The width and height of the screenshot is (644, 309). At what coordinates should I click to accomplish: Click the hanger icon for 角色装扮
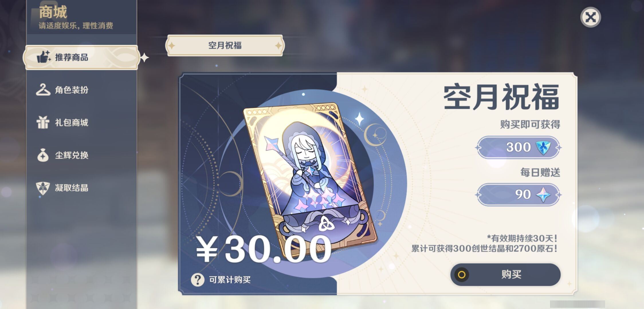click(x=43, y=90)
